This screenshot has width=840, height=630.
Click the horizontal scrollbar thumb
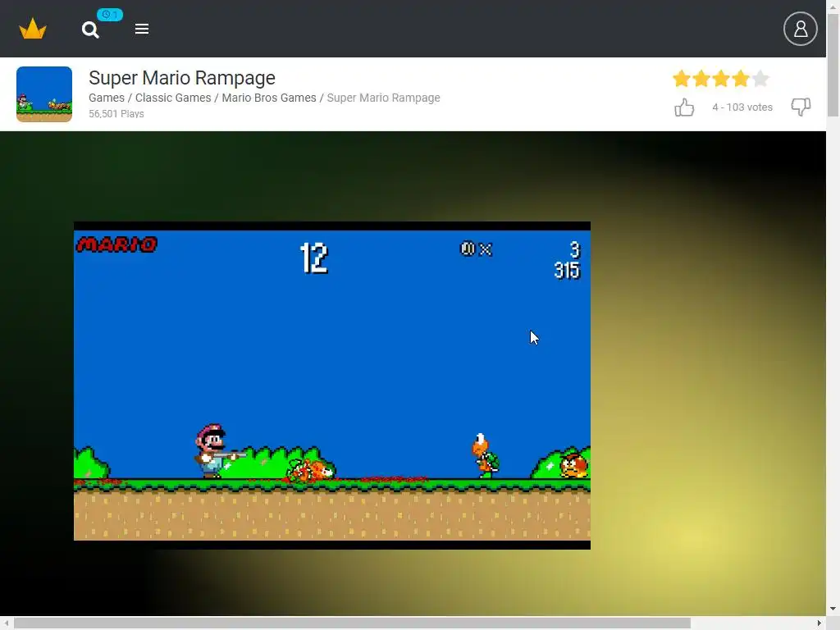point(352,623)
